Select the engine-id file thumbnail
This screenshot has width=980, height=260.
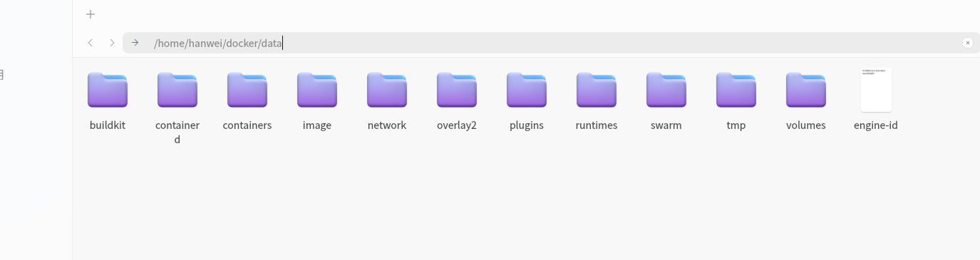pos(876,90)
